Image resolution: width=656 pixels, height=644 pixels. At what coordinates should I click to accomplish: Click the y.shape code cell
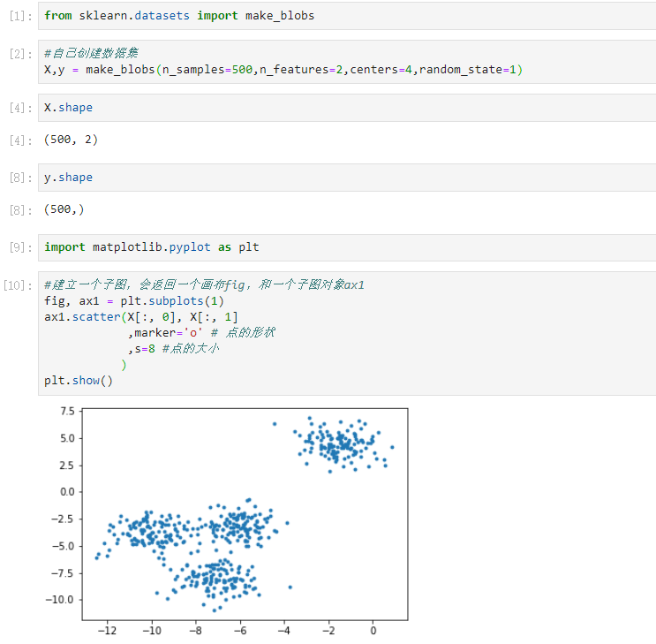tap(347, 178)
